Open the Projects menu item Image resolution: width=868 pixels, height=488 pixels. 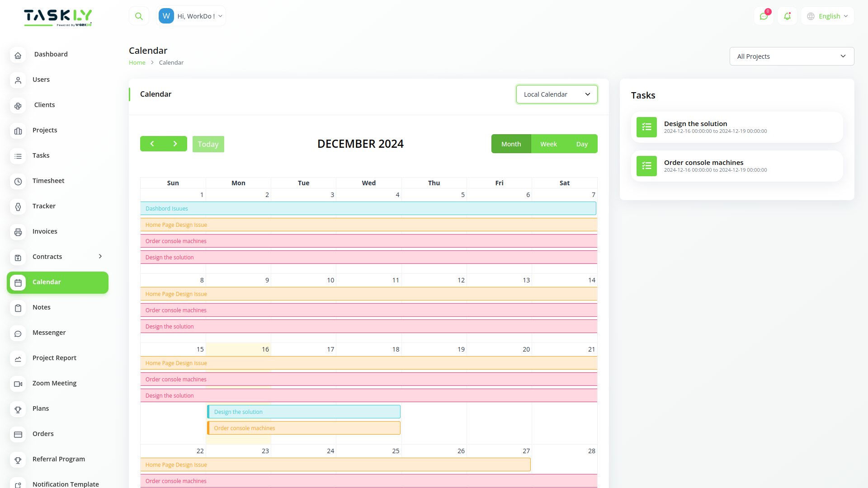coord(45,130)
